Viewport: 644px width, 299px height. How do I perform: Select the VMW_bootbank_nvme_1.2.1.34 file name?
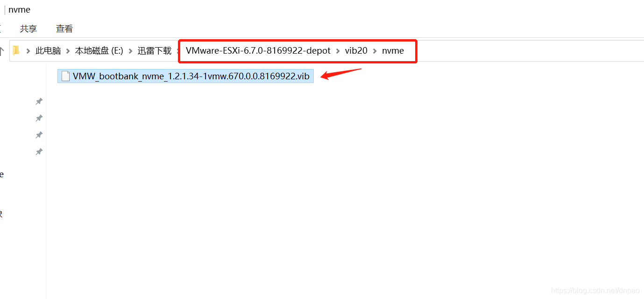click(191, 76)
